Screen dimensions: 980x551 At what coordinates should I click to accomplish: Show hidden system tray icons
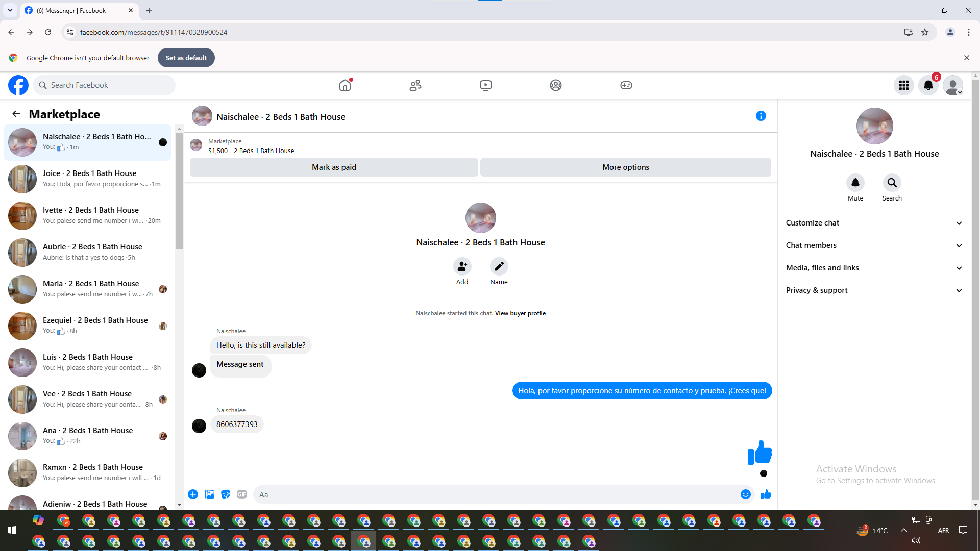tap(904, 531)
